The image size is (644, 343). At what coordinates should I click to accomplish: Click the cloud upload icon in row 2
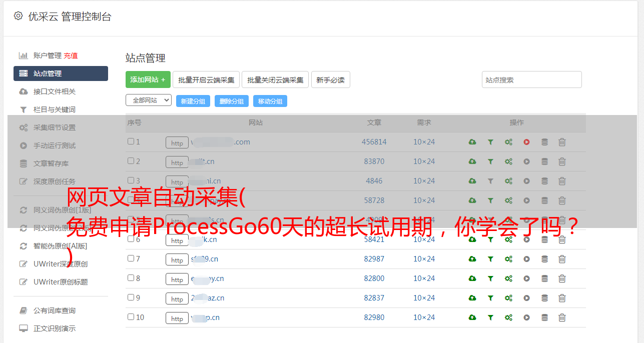472,161
